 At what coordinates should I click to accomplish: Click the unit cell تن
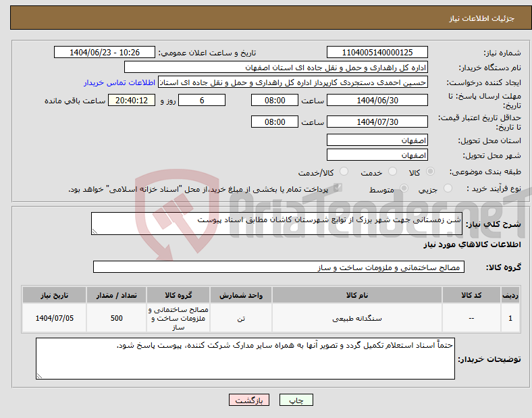241,318
